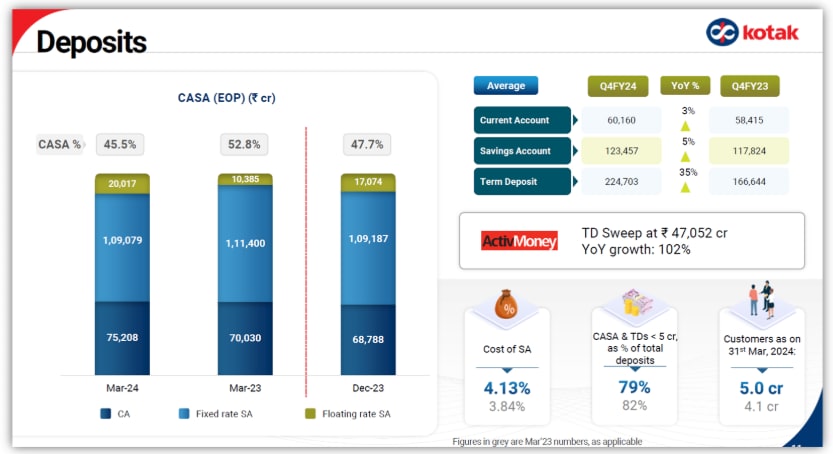Select the Q4FY24 column header

click(x=618, y=86)
